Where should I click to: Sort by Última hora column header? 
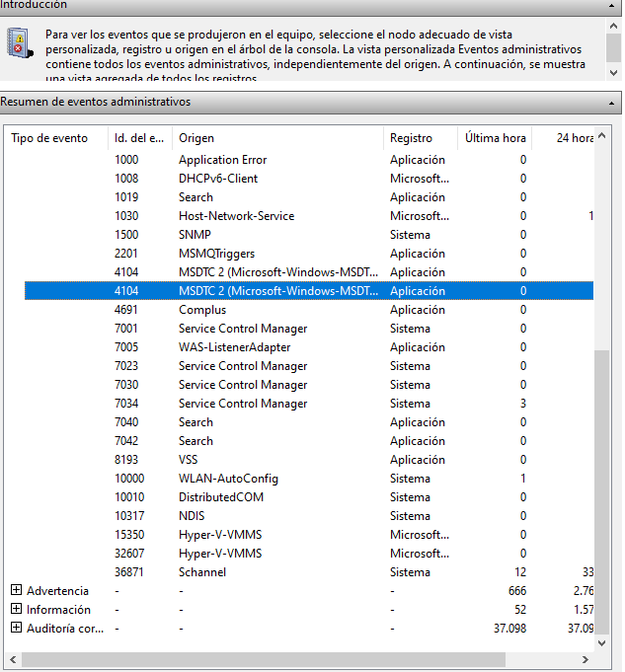pyautogui.click(x=495, y=138)
